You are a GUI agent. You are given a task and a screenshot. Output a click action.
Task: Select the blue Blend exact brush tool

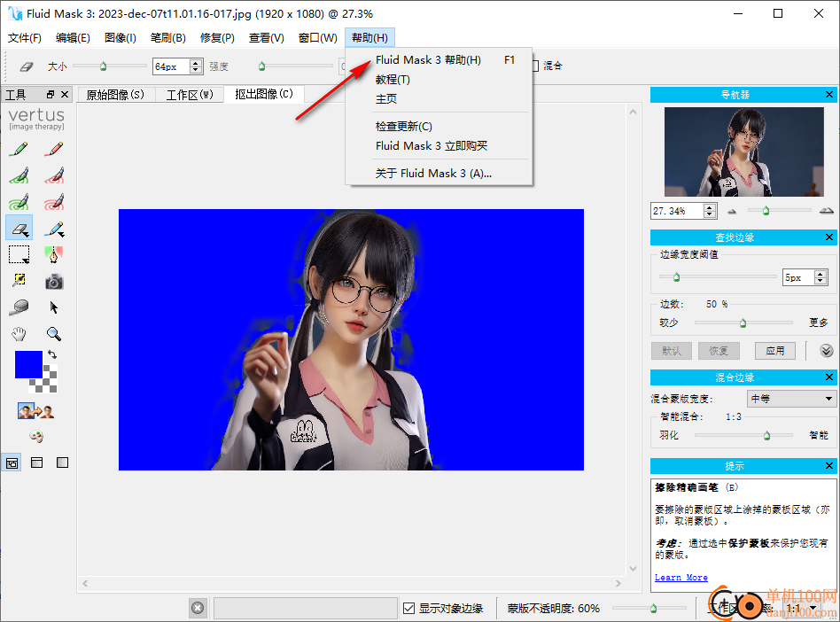[x=53, y=229]
